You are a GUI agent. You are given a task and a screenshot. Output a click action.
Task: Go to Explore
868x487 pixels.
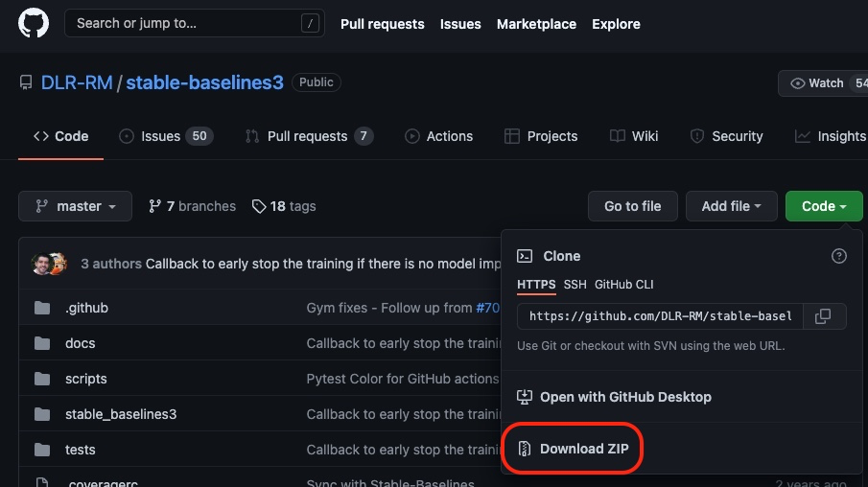pyautogui.click(x=616, y=24)
